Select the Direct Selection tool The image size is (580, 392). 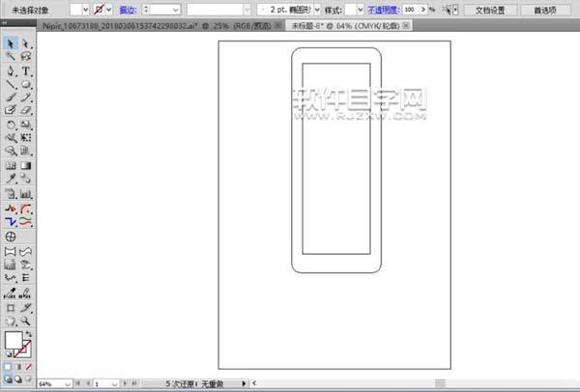coord(25,43)
